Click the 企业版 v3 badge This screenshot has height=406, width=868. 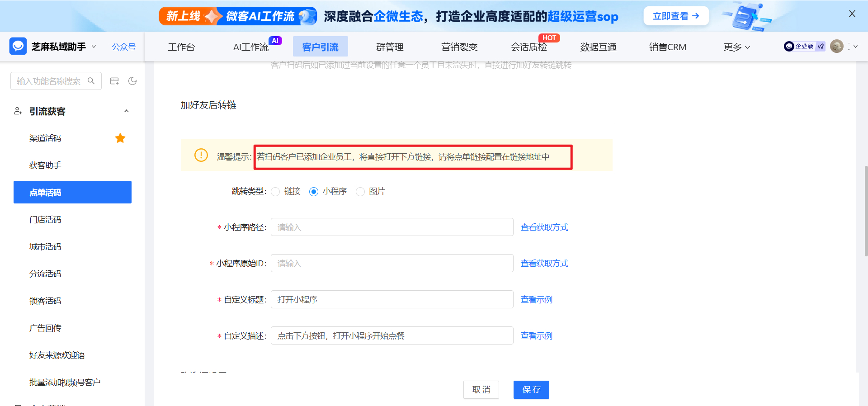pyautogui.click(x=804, y=46)
